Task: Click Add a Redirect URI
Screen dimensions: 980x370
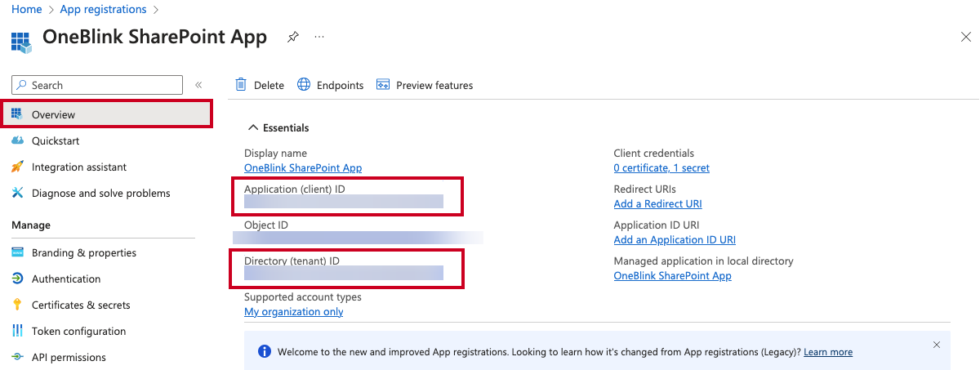Action: (x=657, y=203)
